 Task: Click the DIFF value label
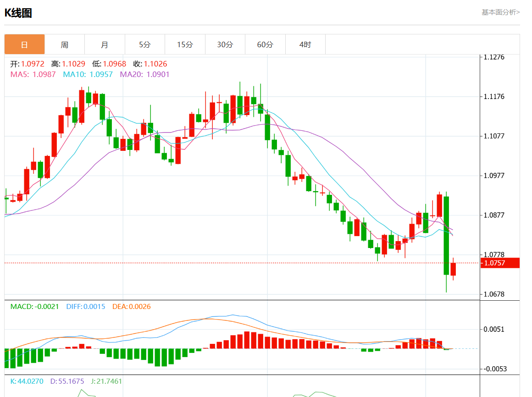tap(86, 306)
